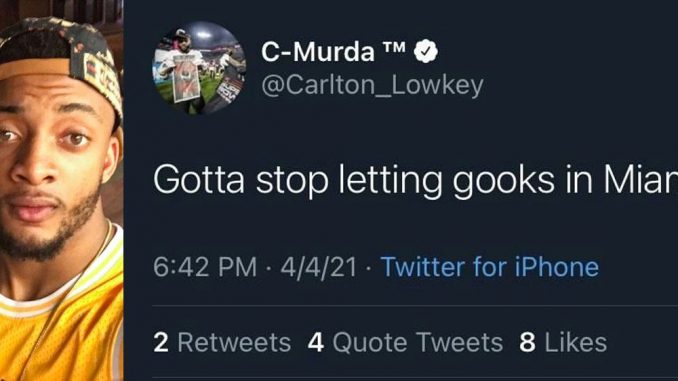Open the @Carlton_Lowkey handle

(x=372, y=85)
